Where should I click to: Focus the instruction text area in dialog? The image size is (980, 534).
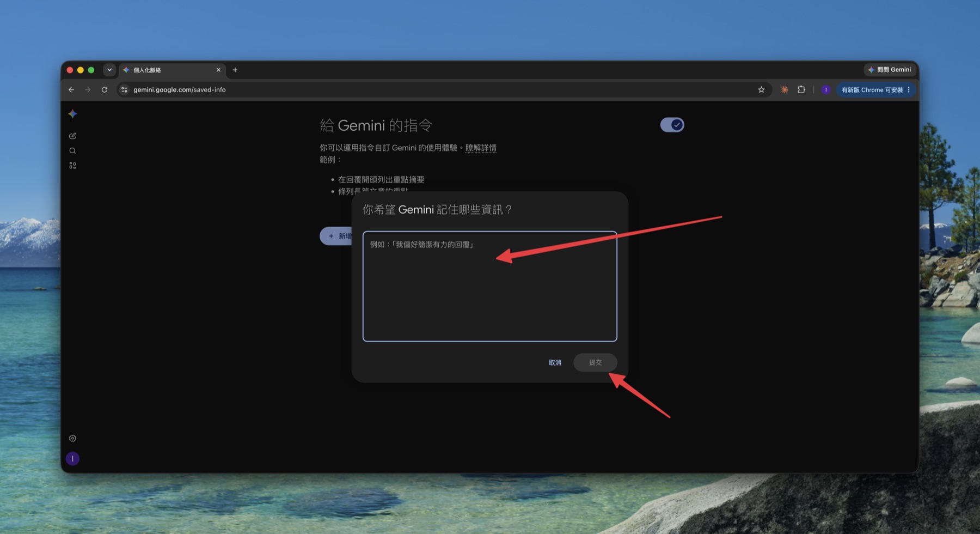tap(490, 287)
